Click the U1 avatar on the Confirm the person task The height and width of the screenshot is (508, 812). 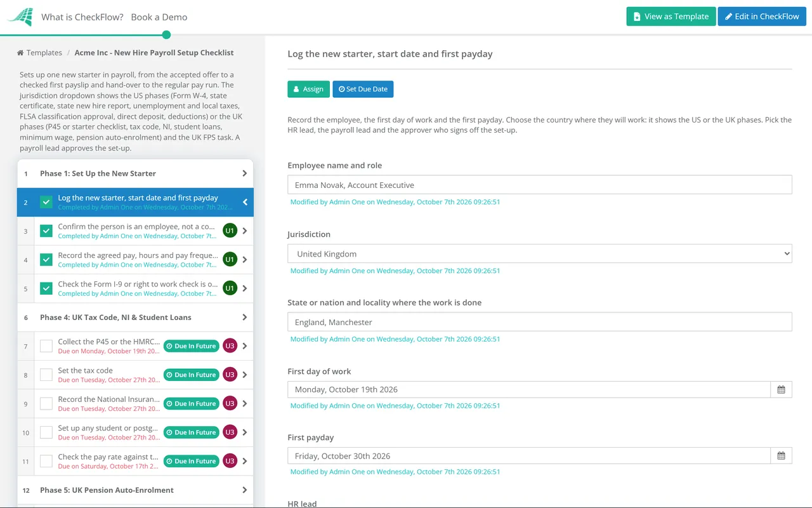click(230, 231)
